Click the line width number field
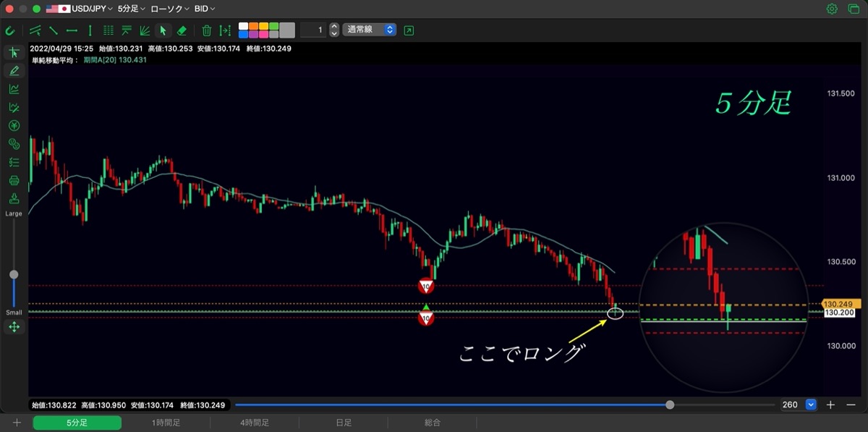Screen dimensions: 868x432 313,30
